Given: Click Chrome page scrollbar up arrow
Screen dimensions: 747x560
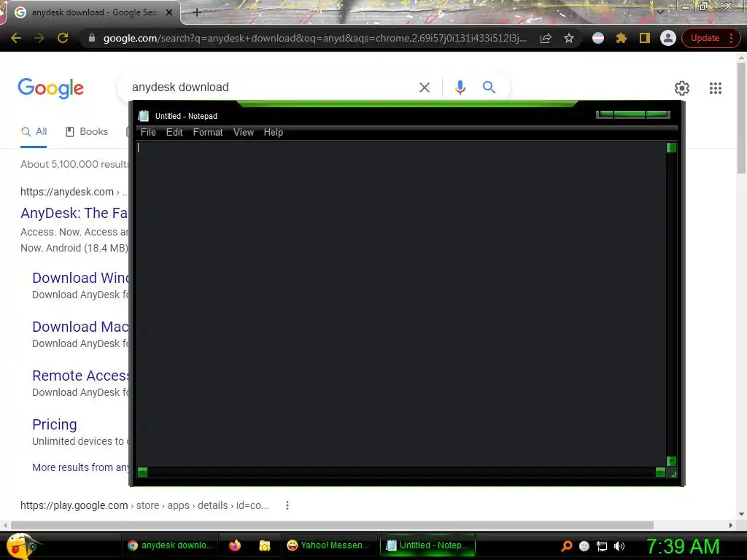Looking at the screenshot, I should pos(741,58).
